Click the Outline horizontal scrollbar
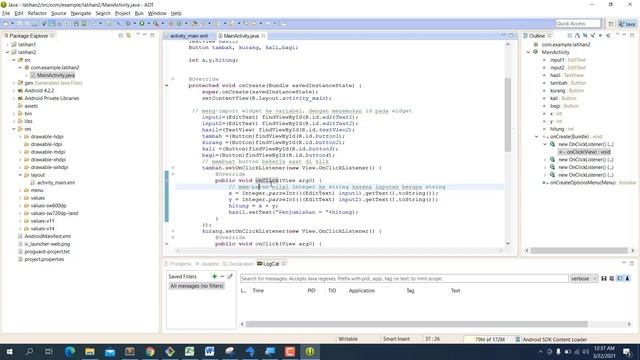Image resolution: width=640 pixels, height=360 pixels. tap(579, 251)
